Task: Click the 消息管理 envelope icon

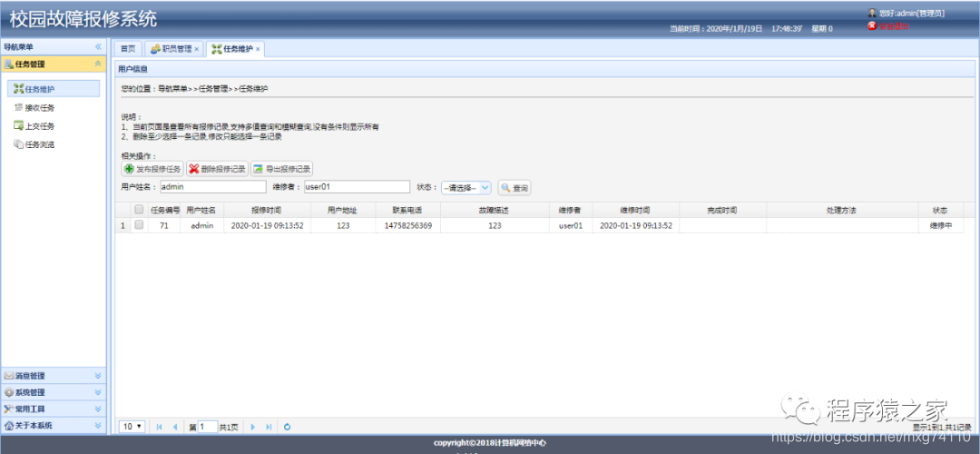Action: coord(9,376)
